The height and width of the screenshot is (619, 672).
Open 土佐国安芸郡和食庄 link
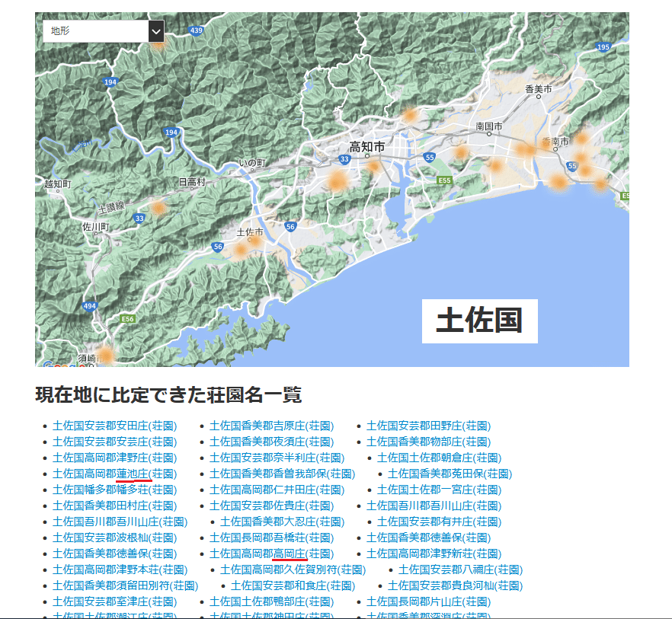point(293,585)
